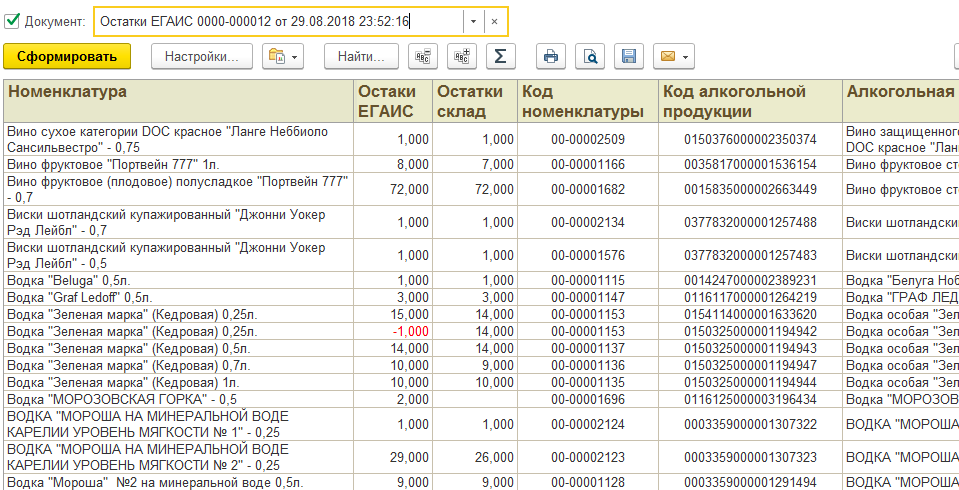
Task: Select Водка "Мороша" №2 на минеральной воде 0,5л.
Action: point(179,482)
